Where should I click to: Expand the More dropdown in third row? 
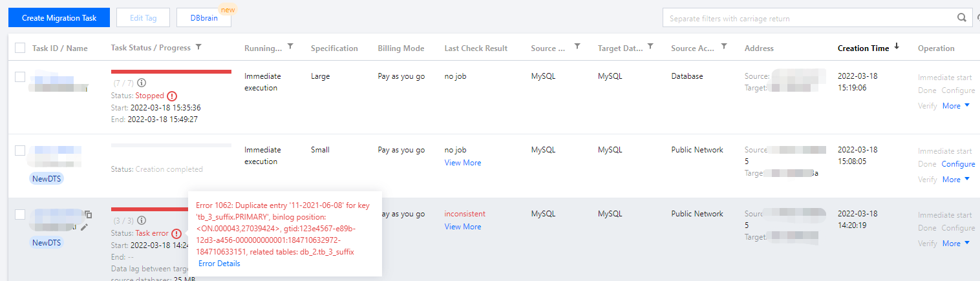(956, 244)
